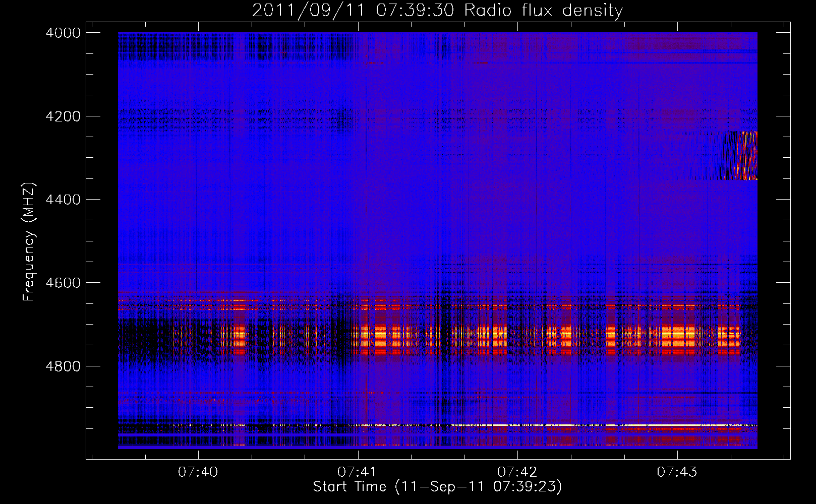Click the 07:42 time tick label
This screenshot has height=504, width=816.
click(x=517, y=472)
